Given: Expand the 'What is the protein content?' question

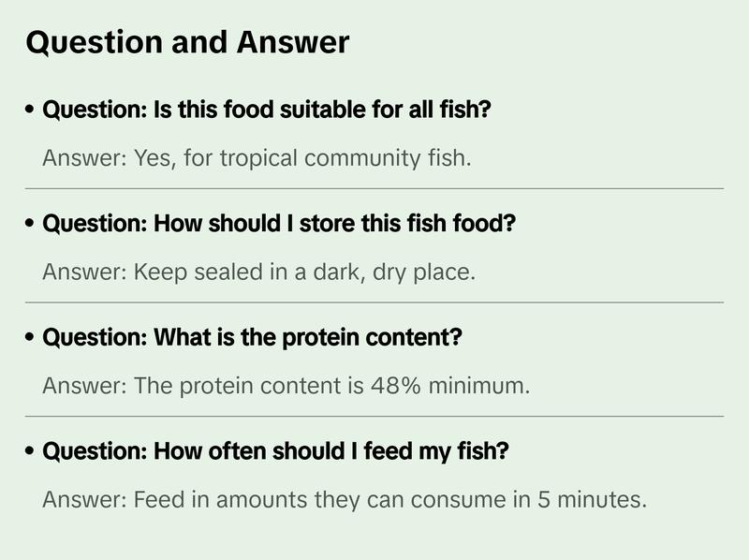Looking at the screenshot, I should point(252,338).
